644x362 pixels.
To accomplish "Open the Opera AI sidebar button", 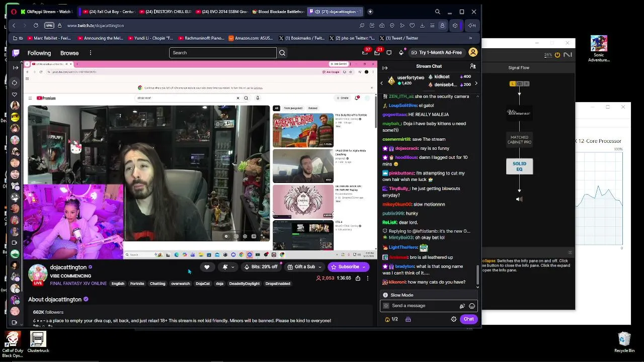I will coord(472,26).
